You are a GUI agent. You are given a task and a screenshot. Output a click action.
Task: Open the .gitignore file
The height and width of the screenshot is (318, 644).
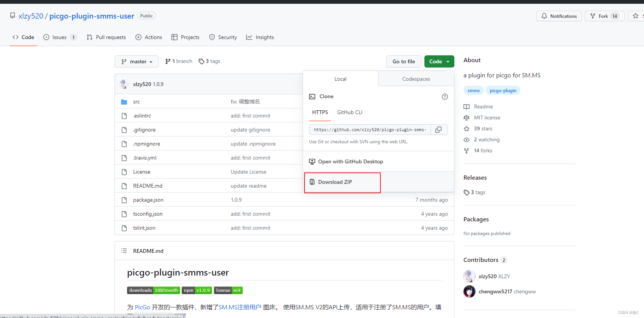144,130
